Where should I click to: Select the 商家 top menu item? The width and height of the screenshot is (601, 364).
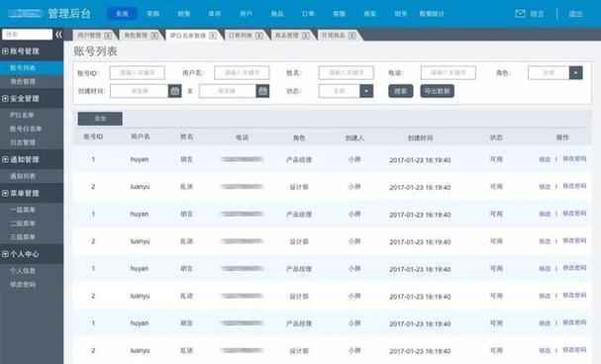[x=370, y=14]
